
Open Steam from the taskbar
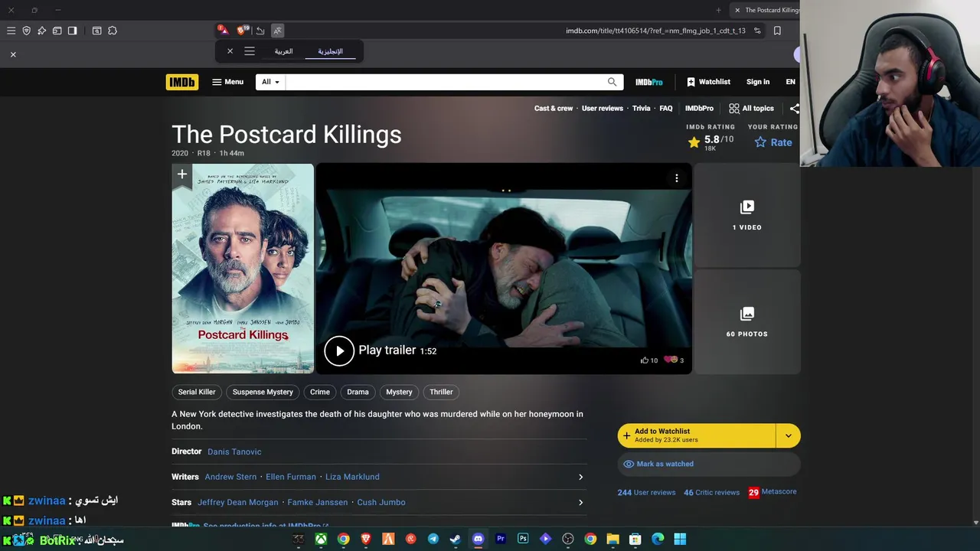point(456,539)
